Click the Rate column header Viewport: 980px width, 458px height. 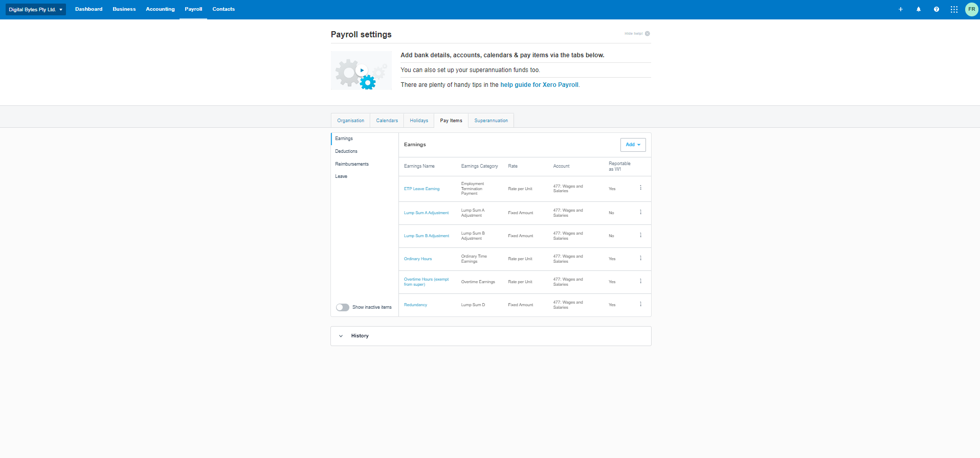(513, 166)
